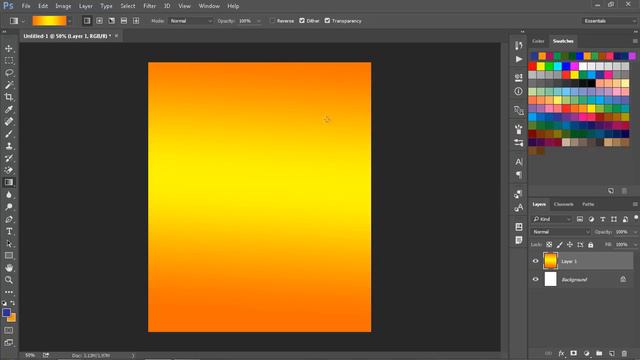
Task: Click the foreground color swatch
Action: [x=6, y=313]
